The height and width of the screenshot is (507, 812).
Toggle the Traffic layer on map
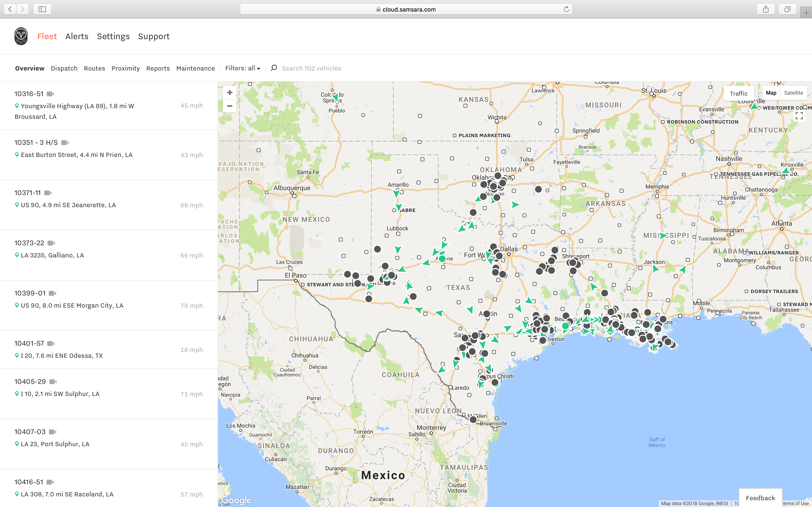point(739,93)
